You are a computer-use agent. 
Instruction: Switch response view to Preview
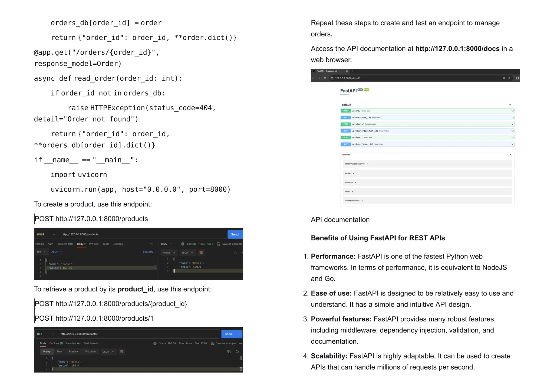pyautogui.click(x=74, y=352)
